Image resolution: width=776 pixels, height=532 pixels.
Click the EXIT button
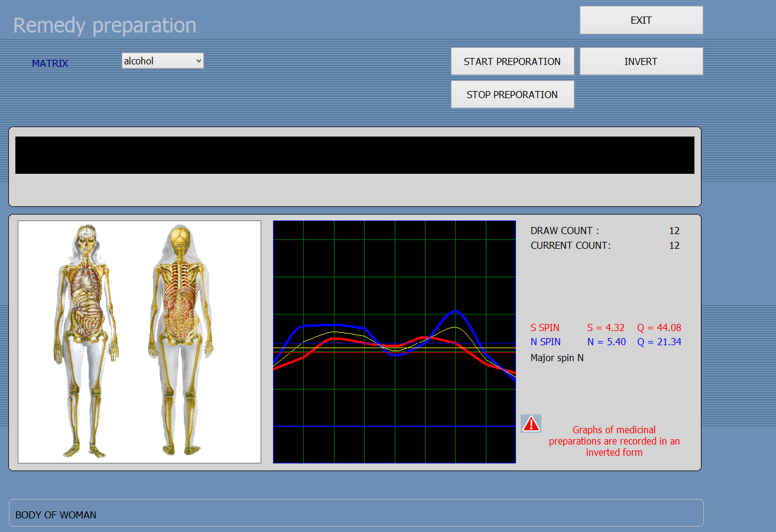(641, 20)
